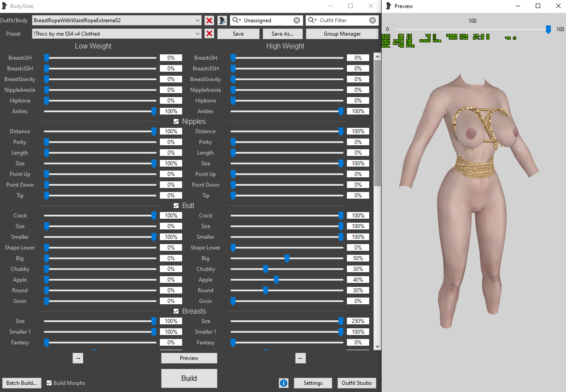Click the Shape Lower label in Low Weight
The image size is (566, 392).
[x=20, y=248]
